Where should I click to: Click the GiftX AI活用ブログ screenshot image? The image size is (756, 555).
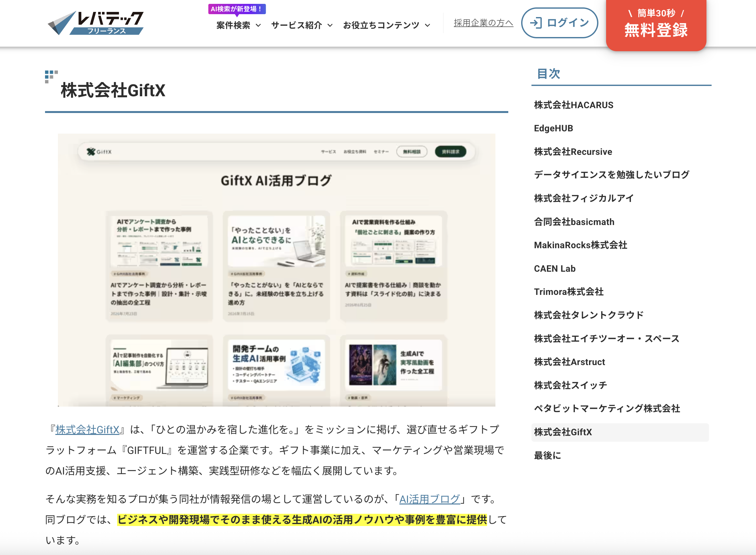click(277, 270)
